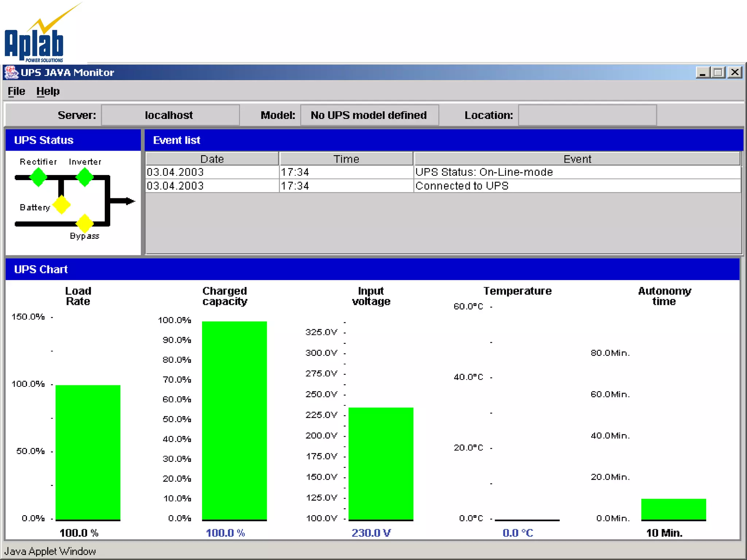The image size is (747, 560).
Task: Click the Server field showing localhost
Action: coord(170,115)
